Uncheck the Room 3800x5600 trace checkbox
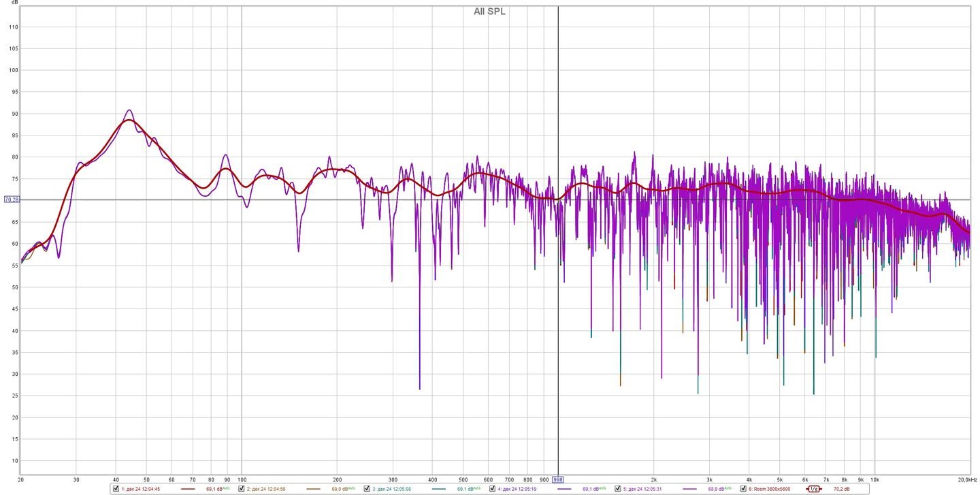The height and width of the screenshot is (495, 980). 743,489
